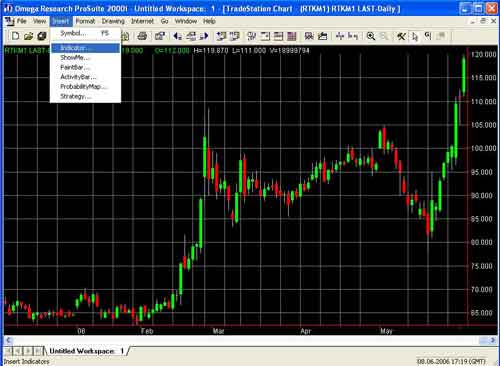Click the Zoom In magnifier icon

371,36
